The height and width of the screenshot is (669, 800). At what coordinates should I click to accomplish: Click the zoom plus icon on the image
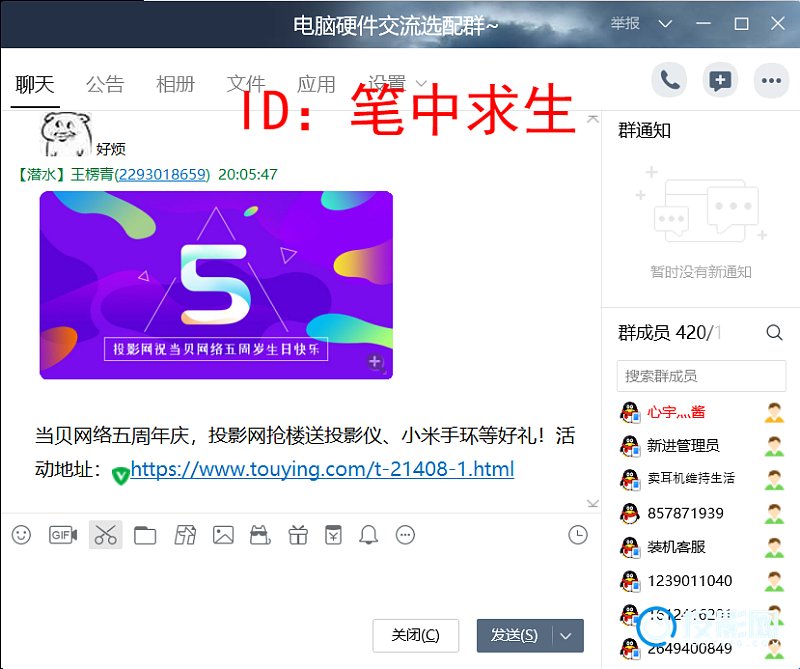[x=376, y=362]
